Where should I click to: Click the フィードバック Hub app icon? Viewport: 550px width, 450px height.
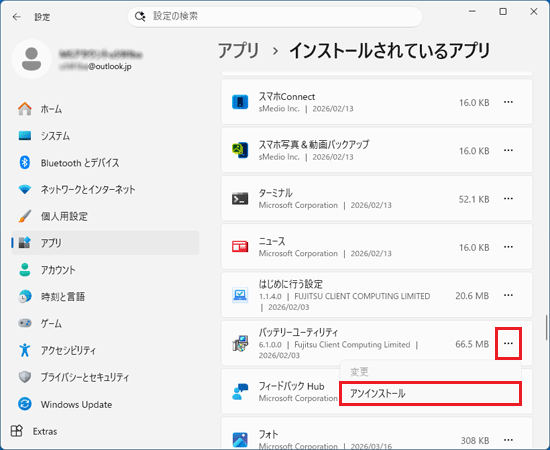(240, 392)
